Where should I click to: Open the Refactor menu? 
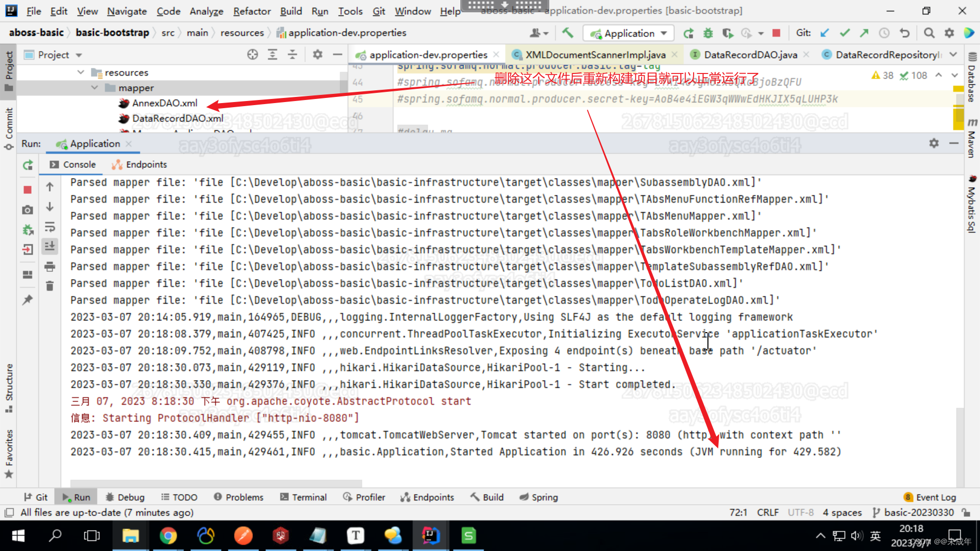click(x=252, y=11)
